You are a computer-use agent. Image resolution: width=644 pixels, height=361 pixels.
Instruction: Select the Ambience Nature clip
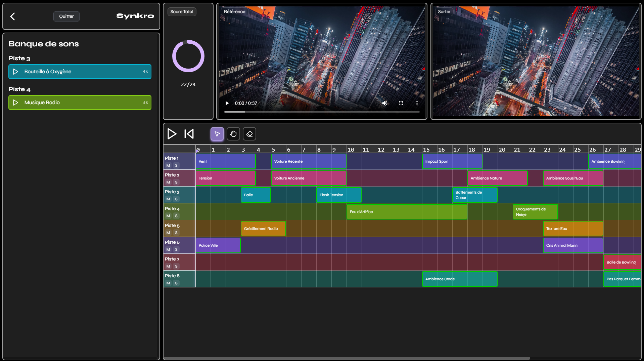(498, 178)
